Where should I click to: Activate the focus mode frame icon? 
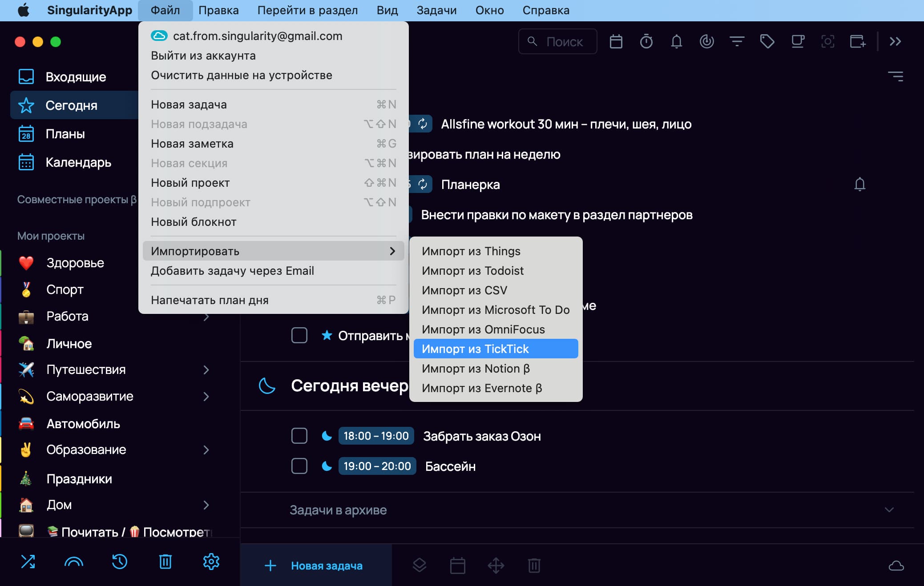tap(827, 41)
